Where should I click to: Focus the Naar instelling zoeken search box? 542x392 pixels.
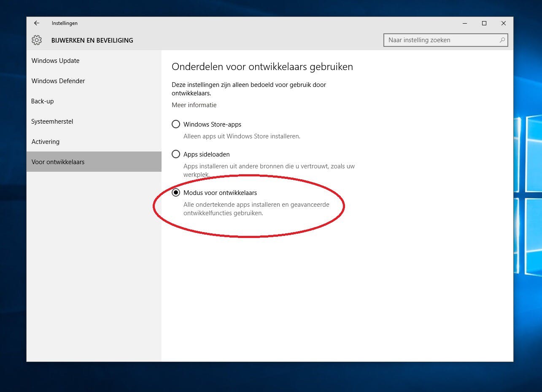(x=446, y=40)
